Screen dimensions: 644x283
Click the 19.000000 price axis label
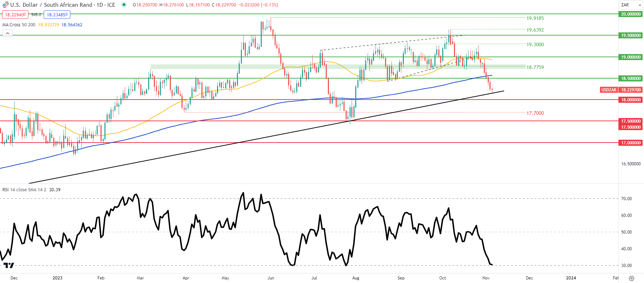631,57
